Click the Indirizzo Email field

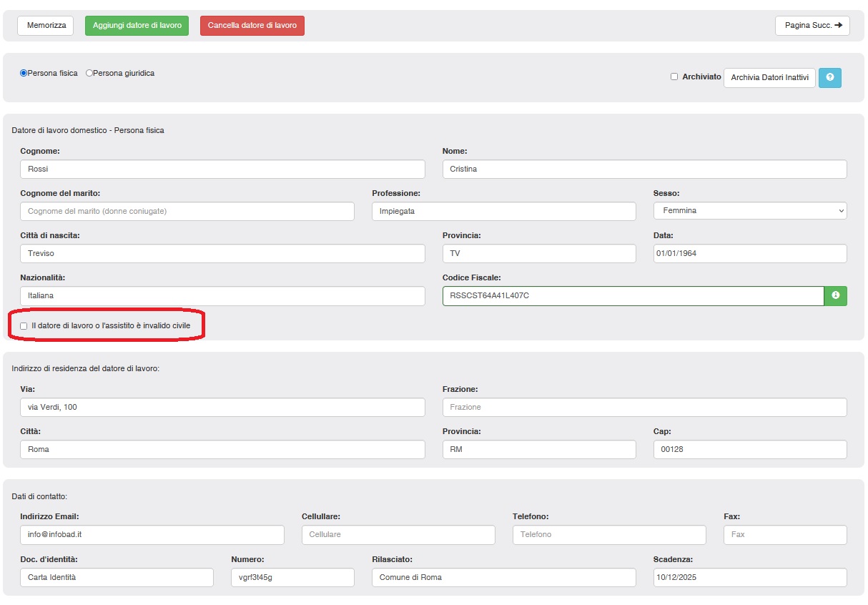(x=152, y=535)
